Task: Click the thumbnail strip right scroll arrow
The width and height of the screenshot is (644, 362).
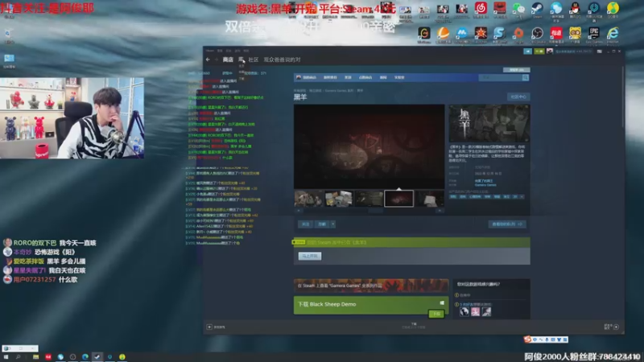Action: [440, 211]
